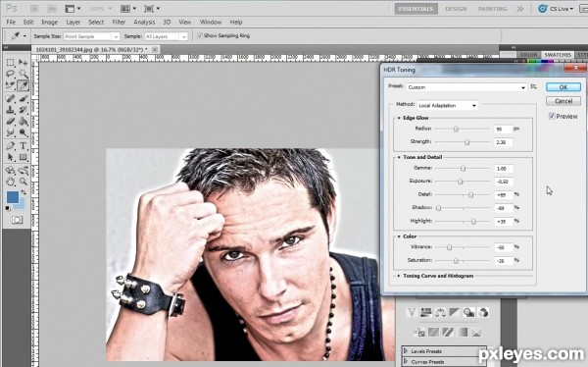
Task: Select the Eyedropper tool in toolbox
Action: coord(24,85)
